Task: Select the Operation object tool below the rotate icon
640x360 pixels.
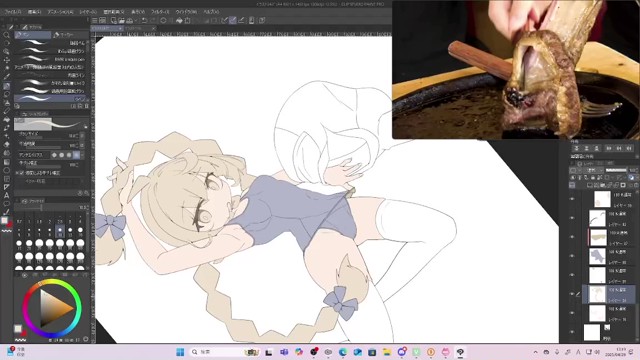Action: (x=7, y=51)
